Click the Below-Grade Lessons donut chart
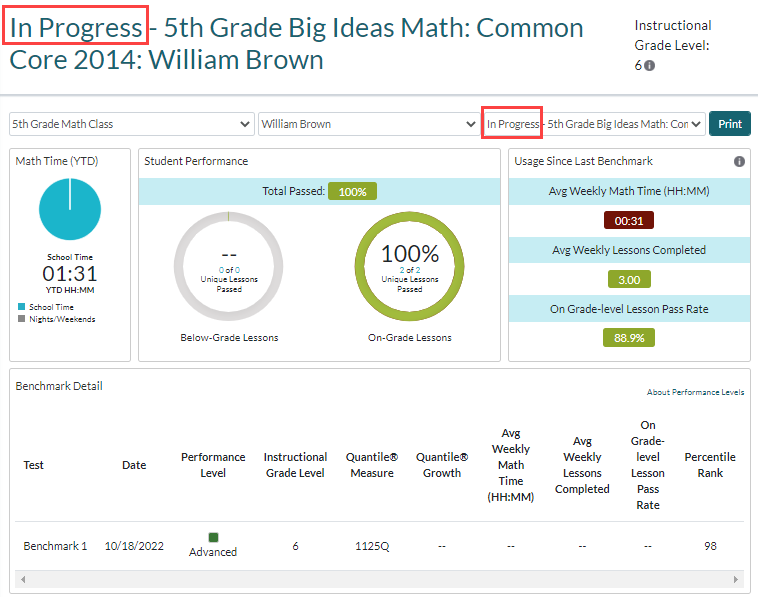This screenshot has height=597, width=758. coord(229,266)
